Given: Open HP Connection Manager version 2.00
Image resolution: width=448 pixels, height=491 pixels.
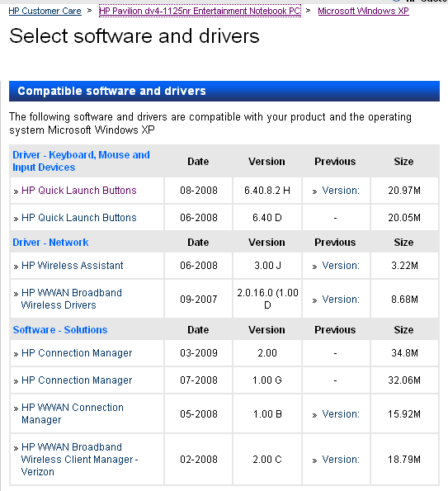Looking at the screenshot, I should point(77,353).
